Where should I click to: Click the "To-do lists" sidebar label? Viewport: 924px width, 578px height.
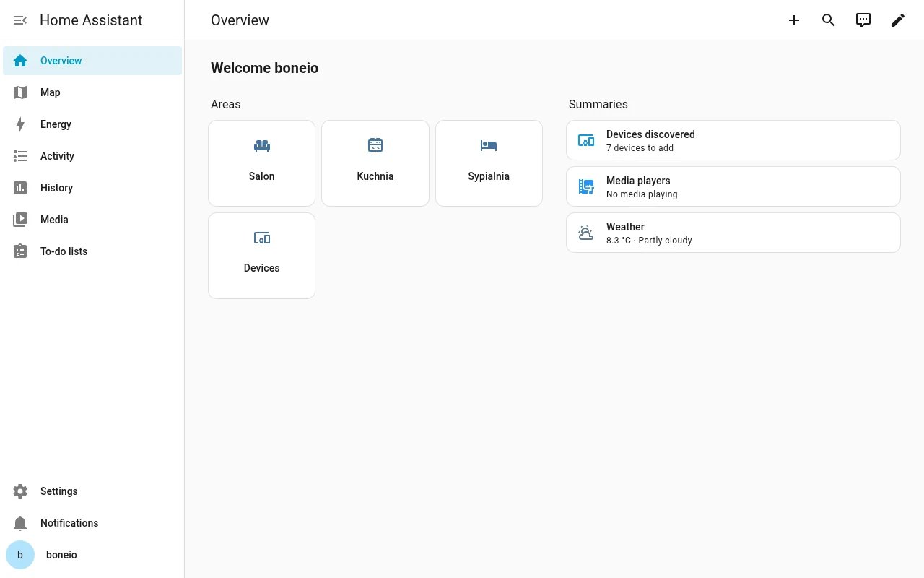tap(64, 251)
